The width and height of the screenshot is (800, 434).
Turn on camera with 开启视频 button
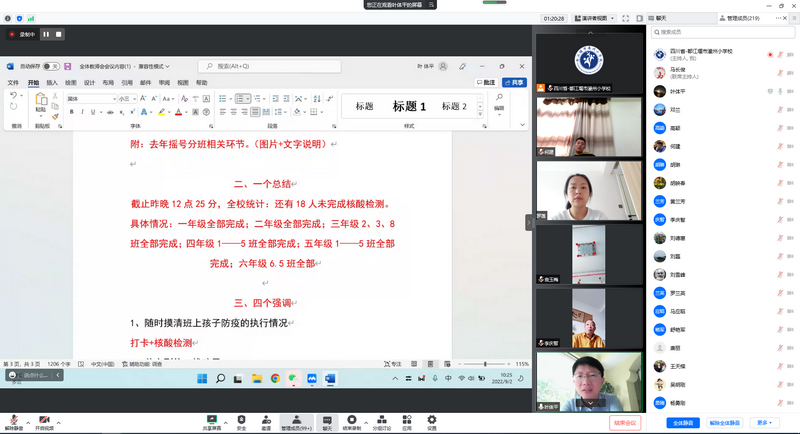click(x=43, y=421)
